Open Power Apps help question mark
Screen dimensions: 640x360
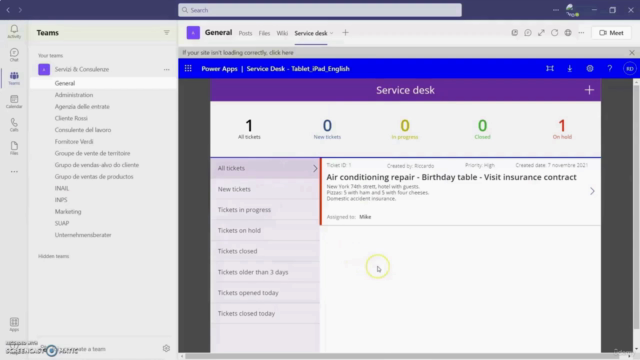(x=610, y=69)
